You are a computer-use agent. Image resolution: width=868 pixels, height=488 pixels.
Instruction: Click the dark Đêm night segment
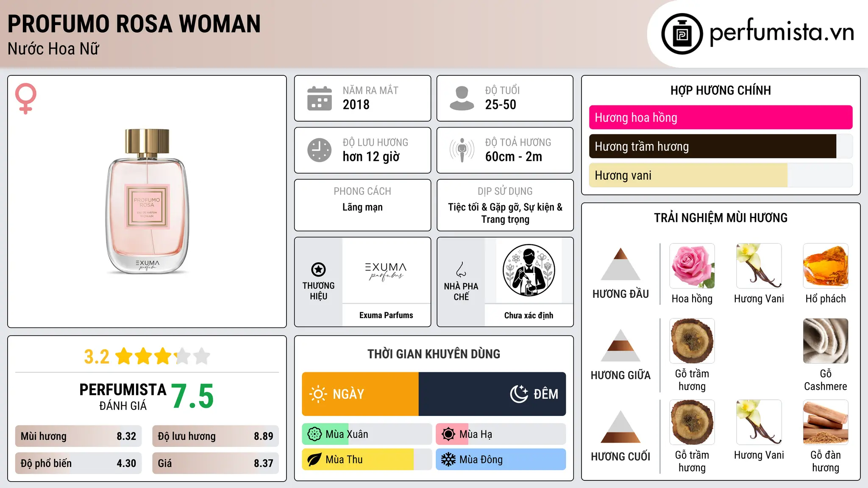pos(492,394)
